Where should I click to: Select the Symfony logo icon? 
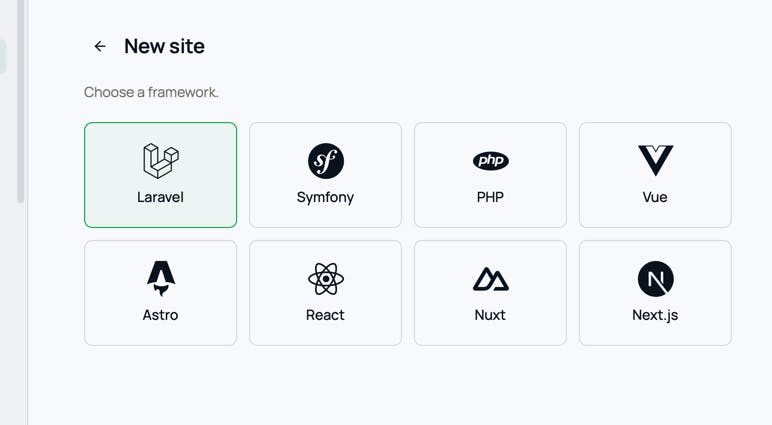point(325,161)
